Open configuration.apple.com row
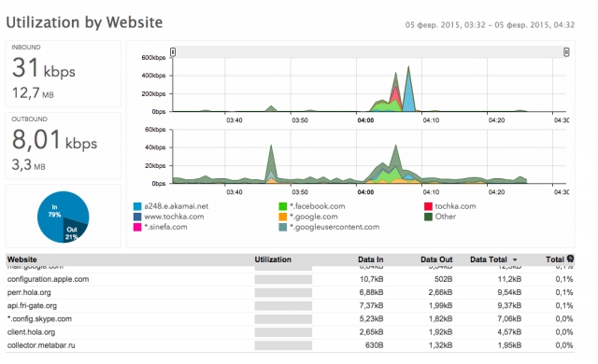 point(290,279)
